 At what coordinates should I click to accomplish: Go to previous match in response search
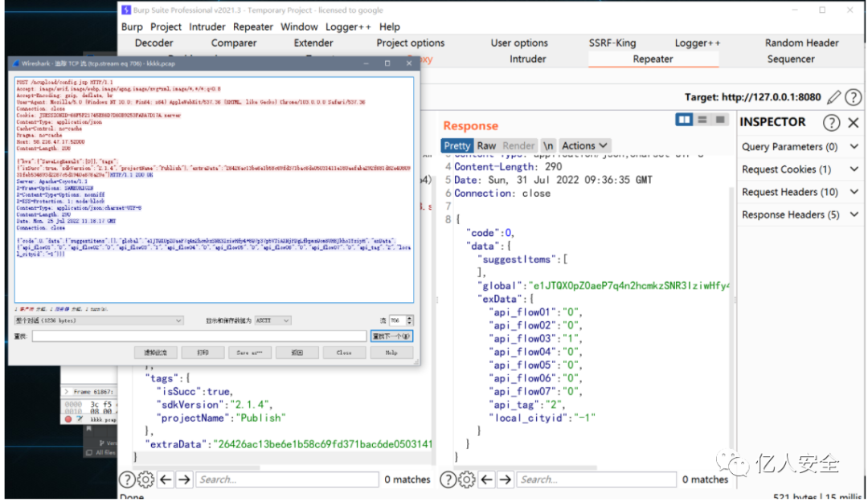pos(486,480)
